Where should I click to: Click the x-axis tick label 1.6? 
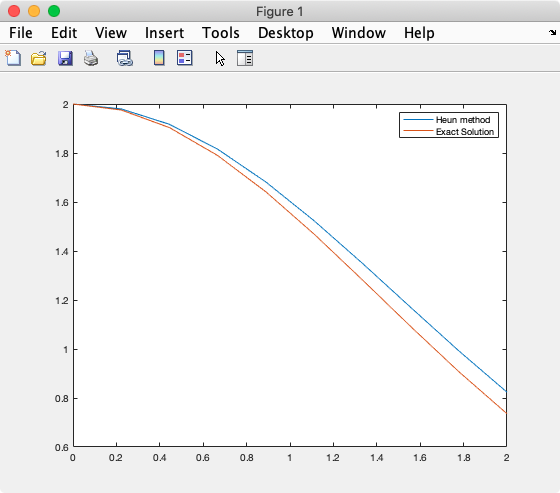pos(420,458)
